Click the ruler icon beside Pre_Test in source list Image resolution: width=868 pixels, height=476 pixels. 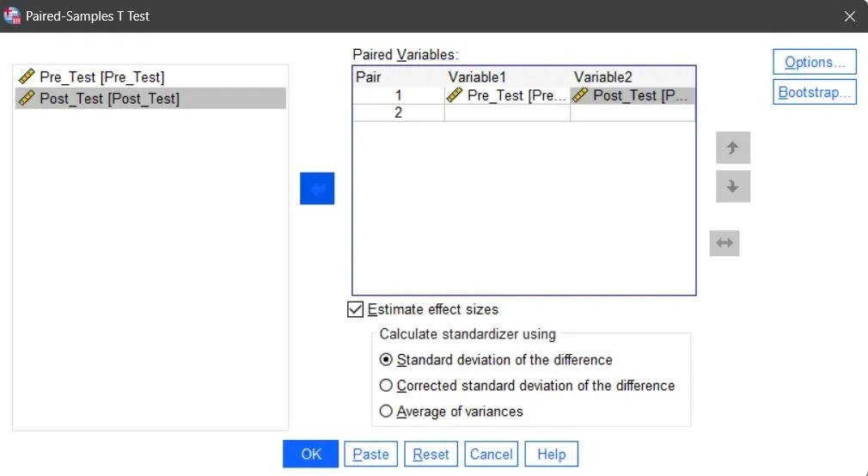tap(27, 76)
